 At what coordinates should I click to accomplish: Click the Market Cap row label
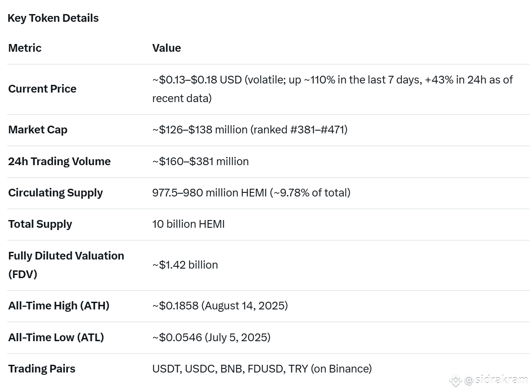pos(38,130)
